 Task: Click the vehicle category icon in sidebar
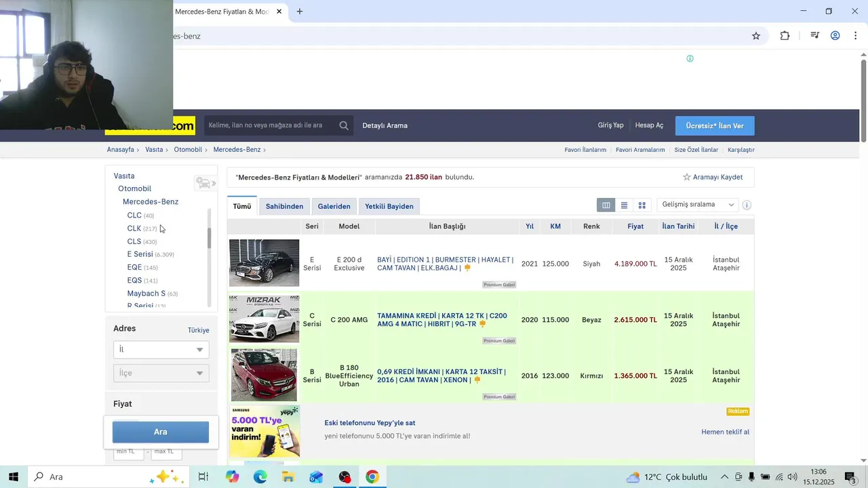(205, 183)
